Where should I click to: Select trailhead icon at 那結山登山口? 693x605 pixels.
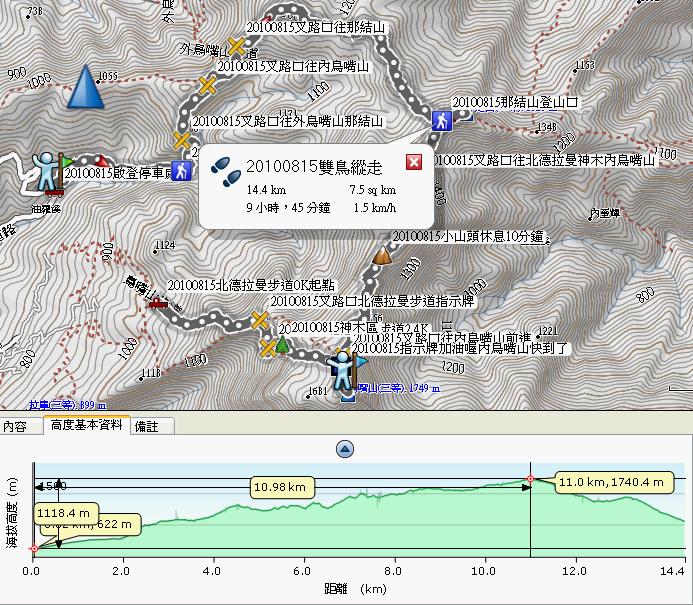tap(441, 120)
